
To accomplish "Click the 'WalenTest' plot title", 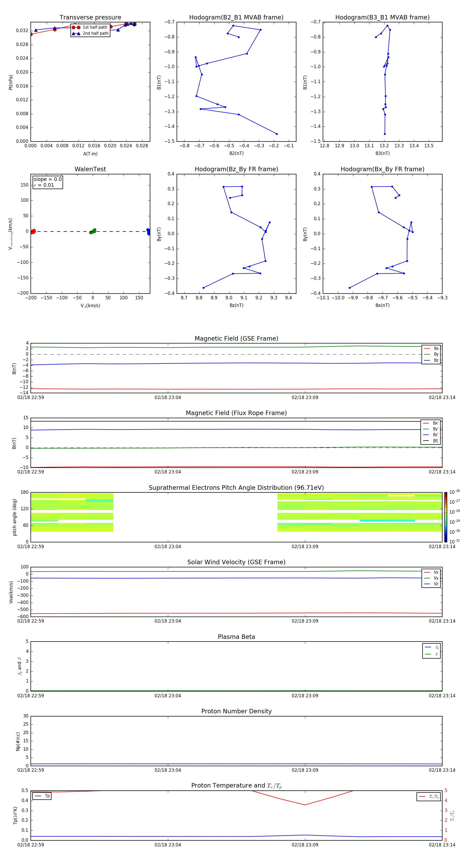I will tap(90, 169).
